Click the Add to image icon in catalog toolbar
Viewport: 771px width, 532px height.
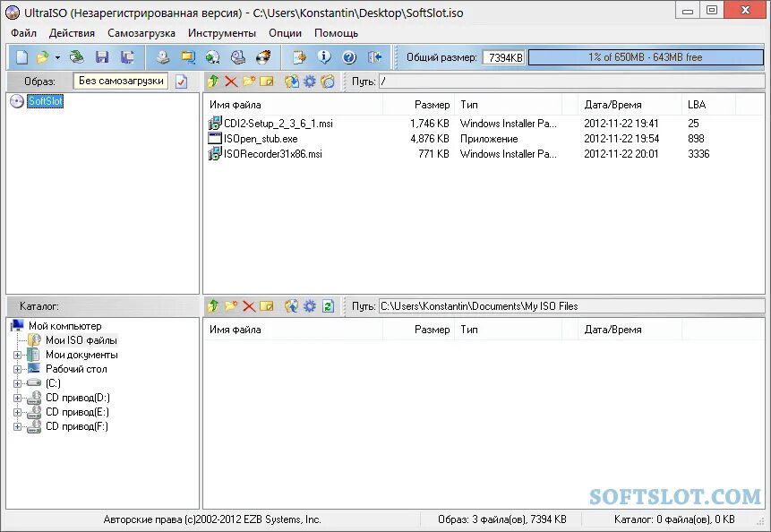292,305
